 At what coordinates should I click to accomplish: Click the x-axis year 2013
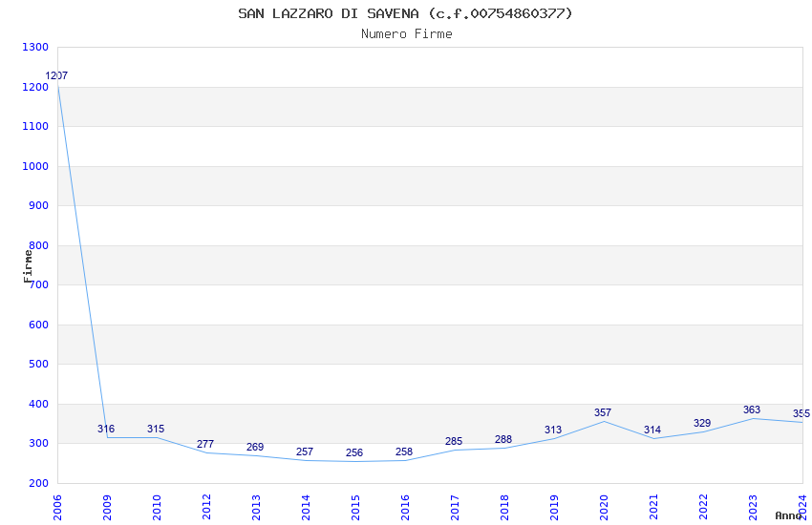[x=256, y=507]
